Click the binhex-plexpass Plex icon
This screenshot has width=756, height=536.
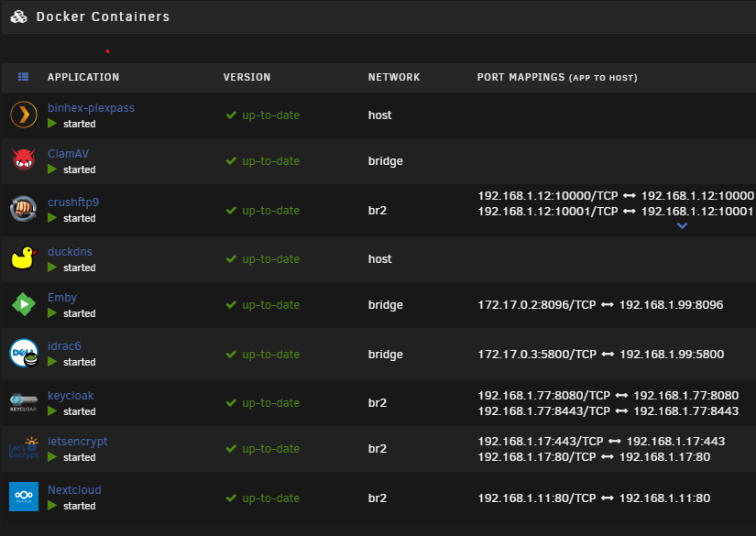point(24,115)
